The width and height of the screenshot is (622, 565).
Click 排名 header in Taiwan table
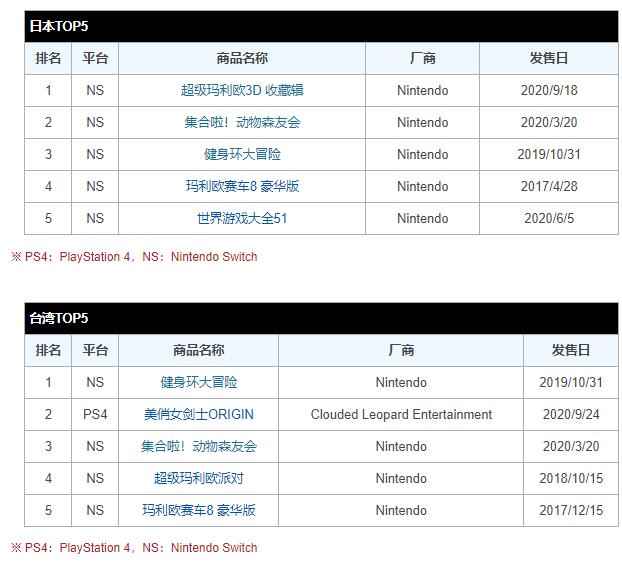48,350
